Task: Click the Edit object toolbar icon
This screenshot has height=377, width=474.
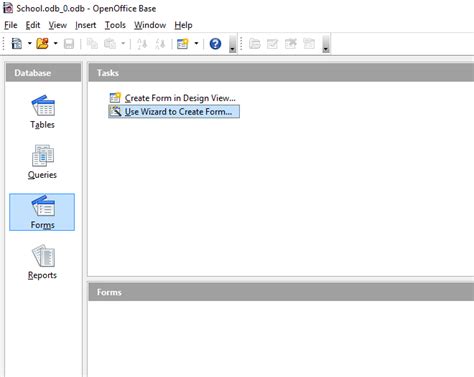Action: (273, 44)
